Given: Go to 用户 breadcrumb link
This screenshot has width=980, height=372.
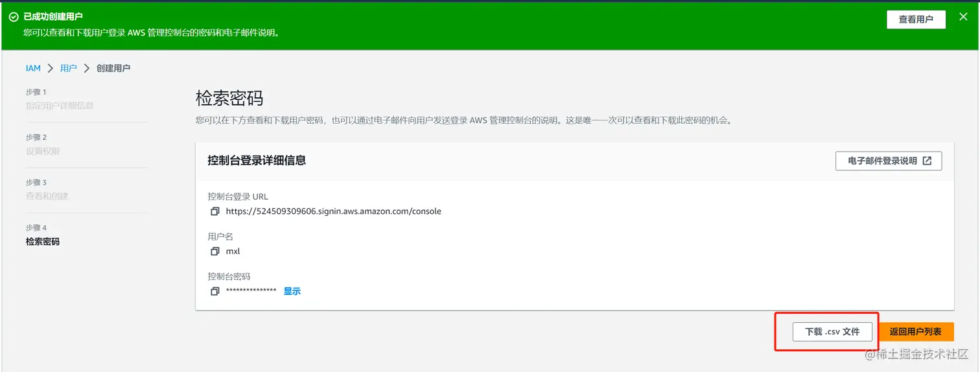Looking at the screenshot, I should [x=68, y=68].
